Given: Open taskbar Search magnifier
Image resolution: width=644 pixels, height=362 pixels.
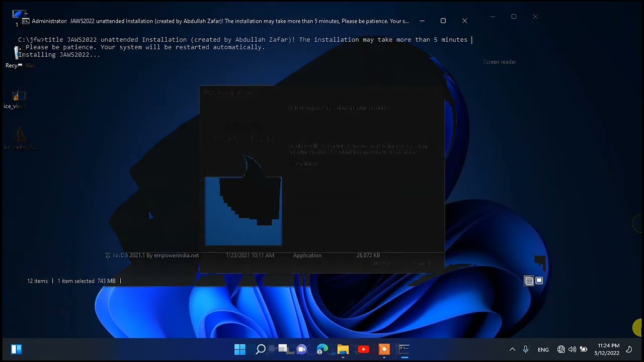Looking at the screenshot, I should (x=261, y=349).
